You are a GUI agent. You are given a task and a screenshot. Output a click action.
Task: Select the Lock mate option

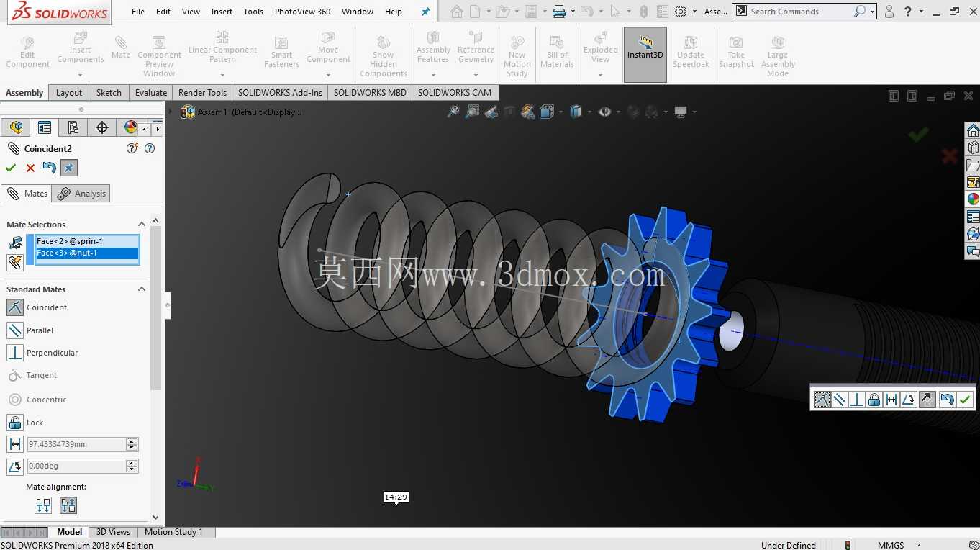[x=15, y=423]
